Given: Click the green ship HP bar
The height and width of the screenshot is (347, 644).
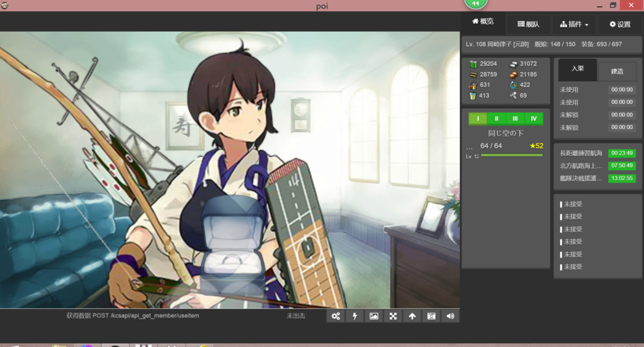Looking at the screenshot, I should pyautogui.click(x=512, y=155).
